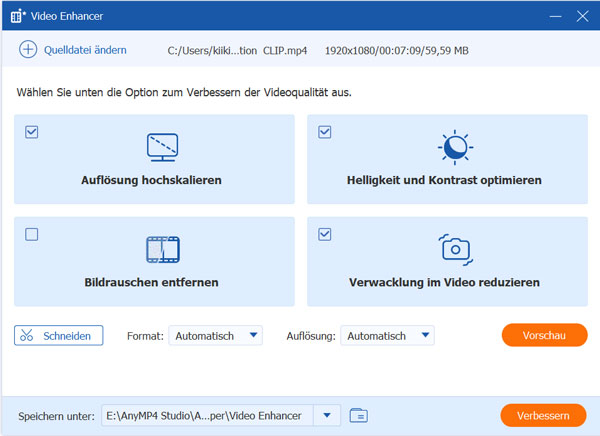The image size is (600, 436).
Task: Click the Auflösung hochskalieren monitor icon
Action: tap(162, 147)
